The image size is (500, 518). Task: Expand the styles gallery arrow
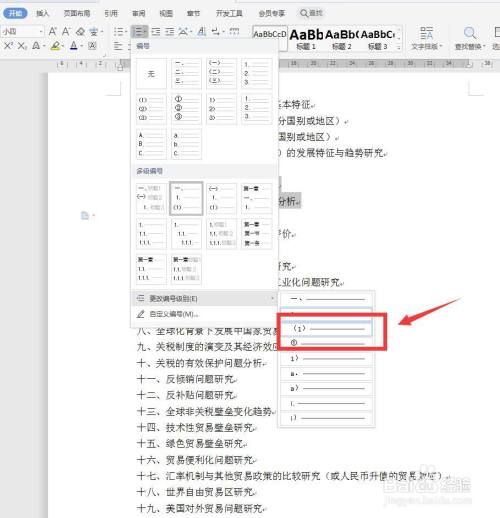pos(399,47)
